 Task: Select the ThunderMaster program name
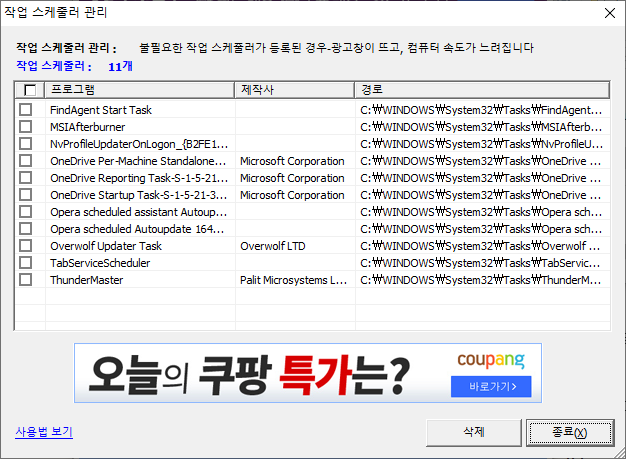pyautogui.click(x=86, y=280)
